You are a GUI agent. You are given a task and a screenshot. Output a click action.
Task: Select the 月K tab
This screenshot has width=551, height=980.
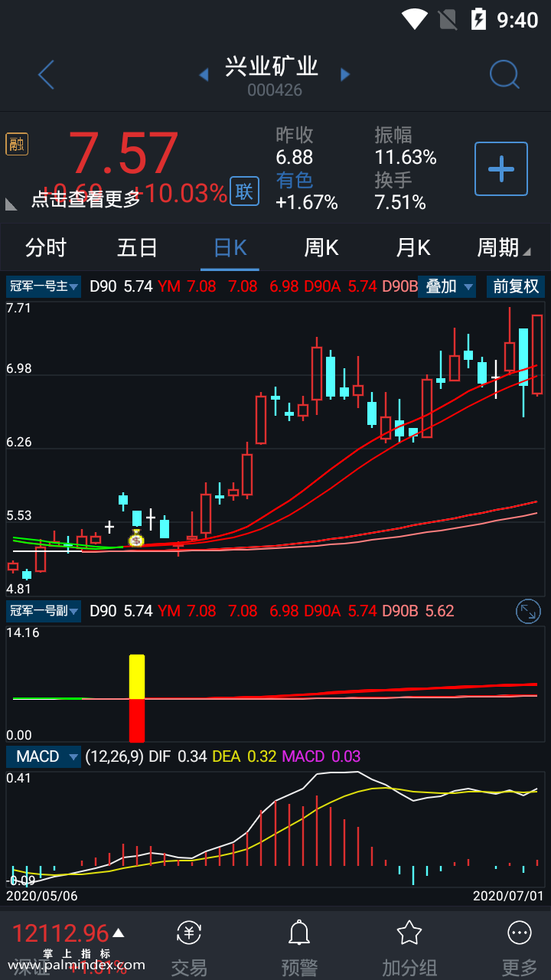(x=413, y=247)
